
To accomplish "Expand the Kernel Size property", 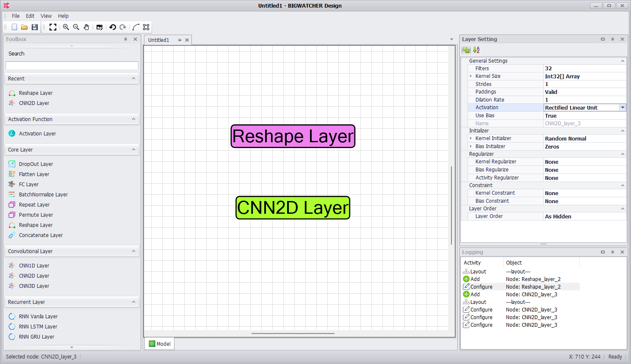I will tap(471, 76).
